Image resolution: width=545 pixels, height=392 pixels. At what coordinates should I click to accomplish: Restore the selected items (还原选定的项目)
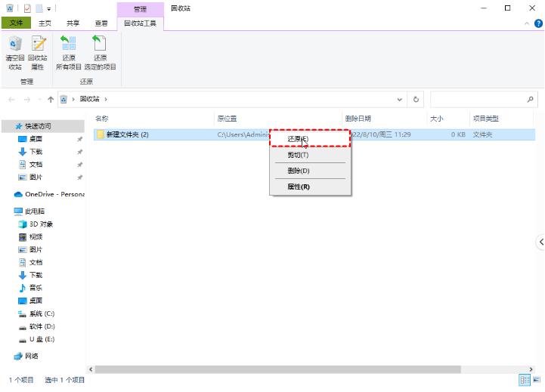coord(100,53)
